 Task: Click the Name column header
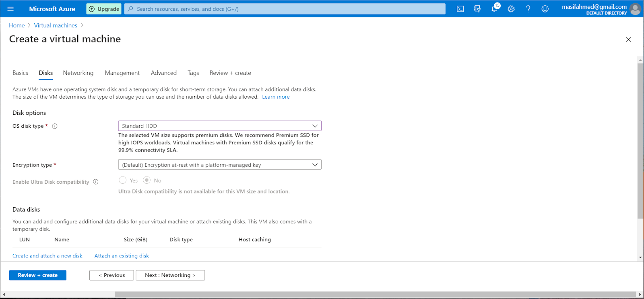pos(62,240)
